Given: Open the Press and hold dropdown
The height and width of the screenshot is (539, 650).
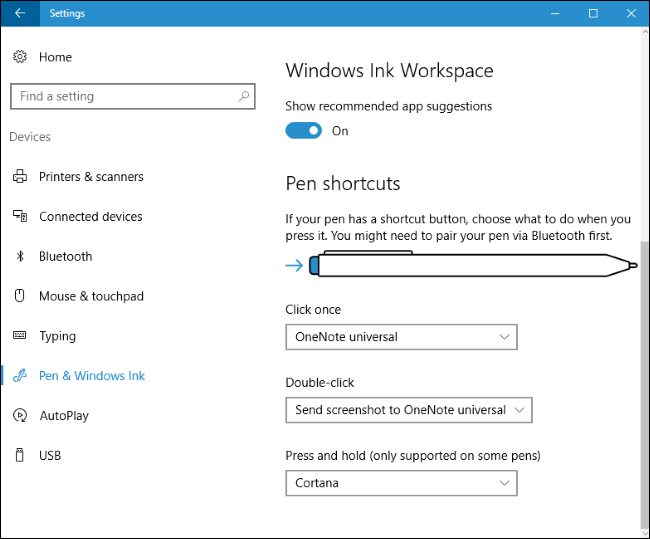Looking at the screenshot, I should (x=401, y=483).
